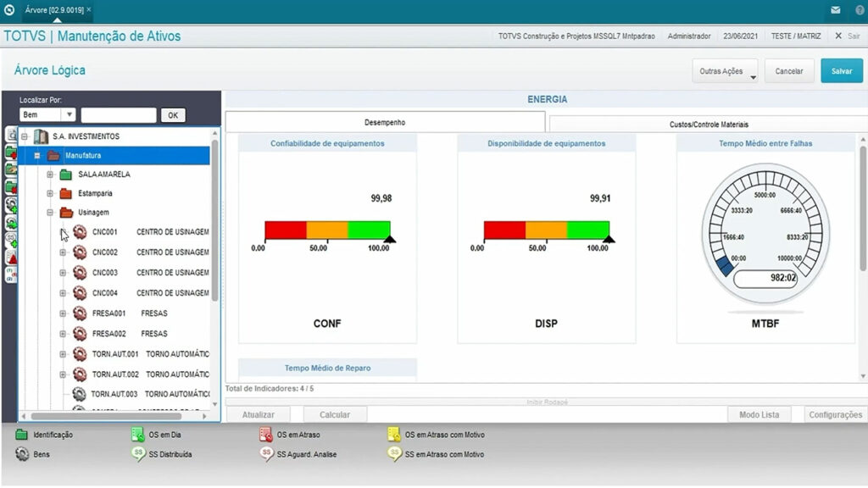Click the MTBF speedometer gauge
Image resolution: width=868 pixels, height=488 pixels.
tap(765, 234)
